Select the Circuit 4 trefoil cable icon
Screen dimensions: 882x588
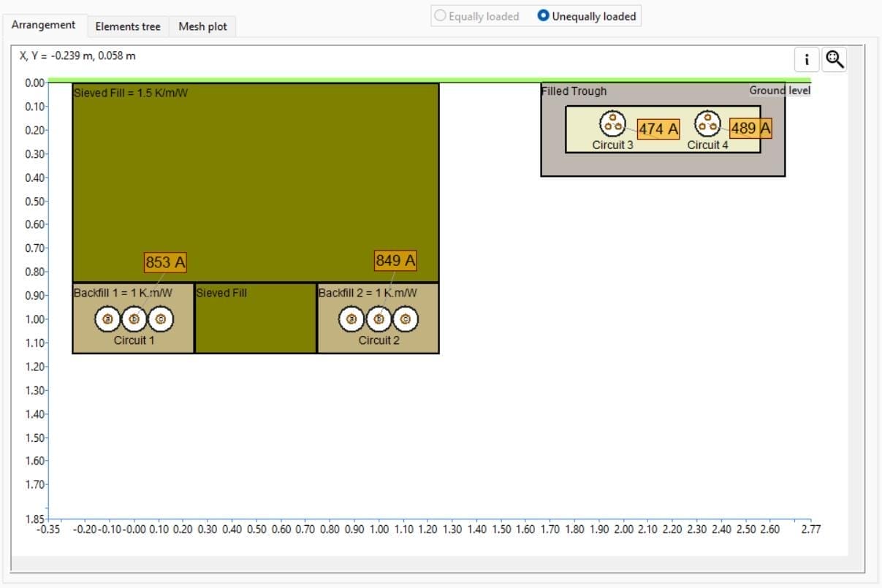coord(707,123)
